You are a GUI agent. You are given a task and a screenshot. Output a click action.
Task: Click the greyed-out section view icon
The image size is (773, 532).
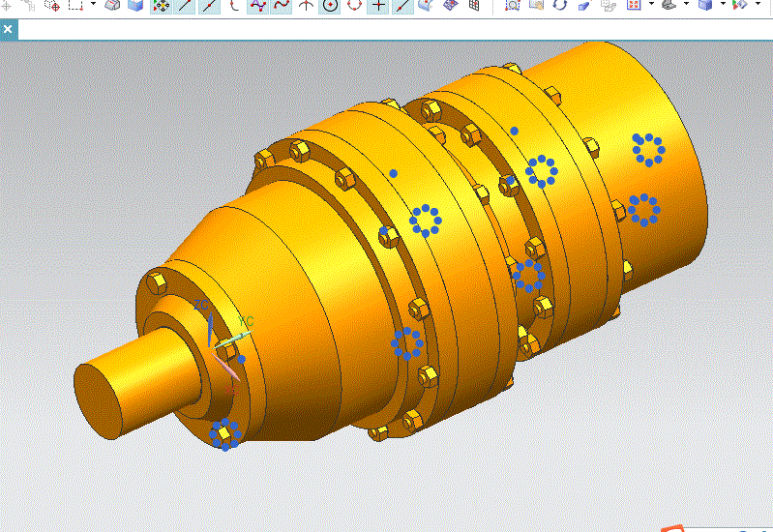(x=609, y=6)
